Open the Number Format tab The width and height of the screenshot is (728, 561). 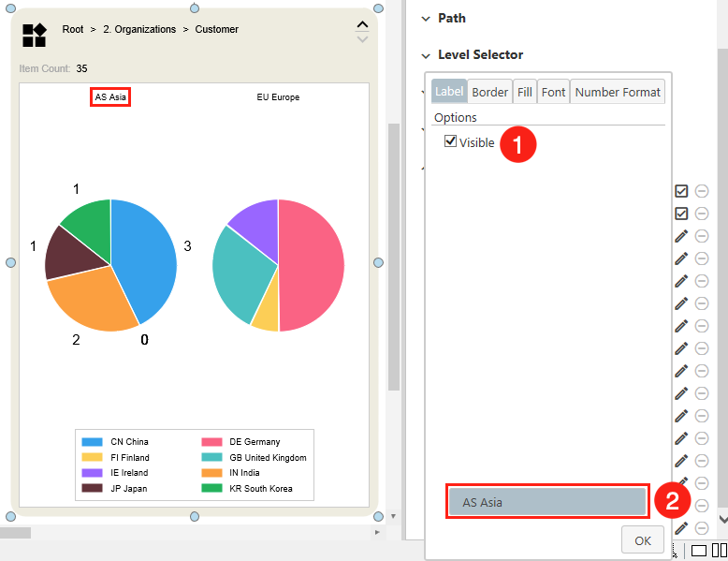pos(618,92)
